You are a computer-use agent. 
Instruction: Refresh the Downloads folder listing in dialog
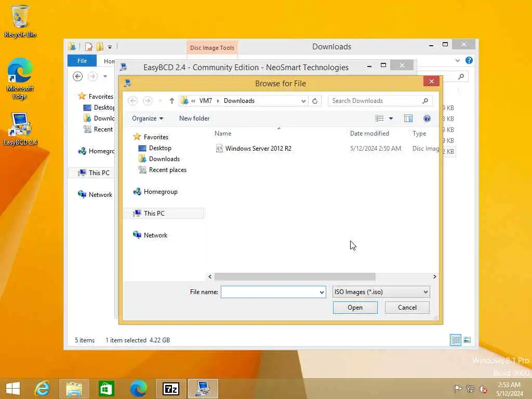coord(315,101)
